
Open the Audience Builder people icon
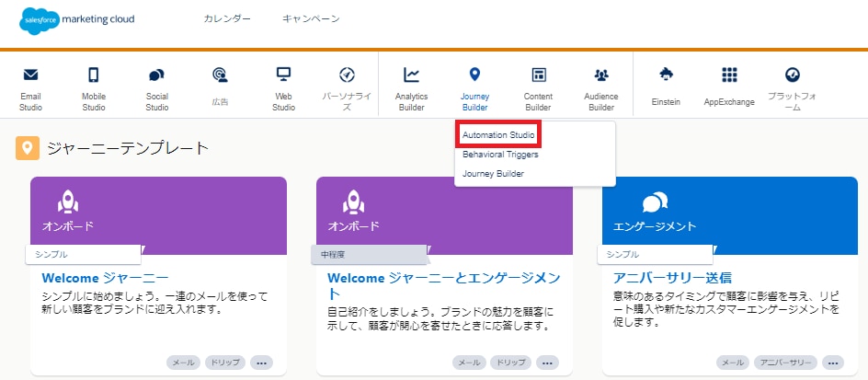click(x=601, y=75)
